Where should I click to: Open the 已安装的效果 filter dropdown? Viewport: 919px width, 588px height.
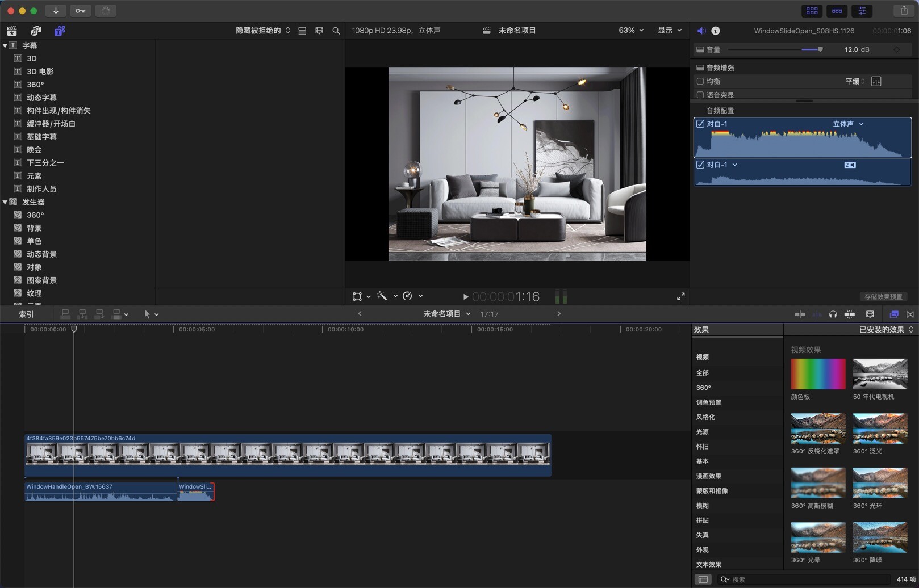point(886,330)
